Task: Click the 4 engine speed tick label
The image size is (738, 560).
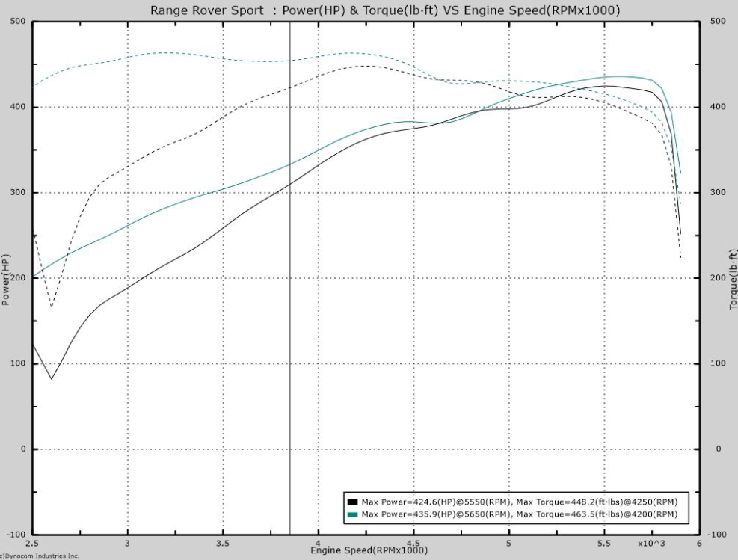Action: [x=319, y=544]
